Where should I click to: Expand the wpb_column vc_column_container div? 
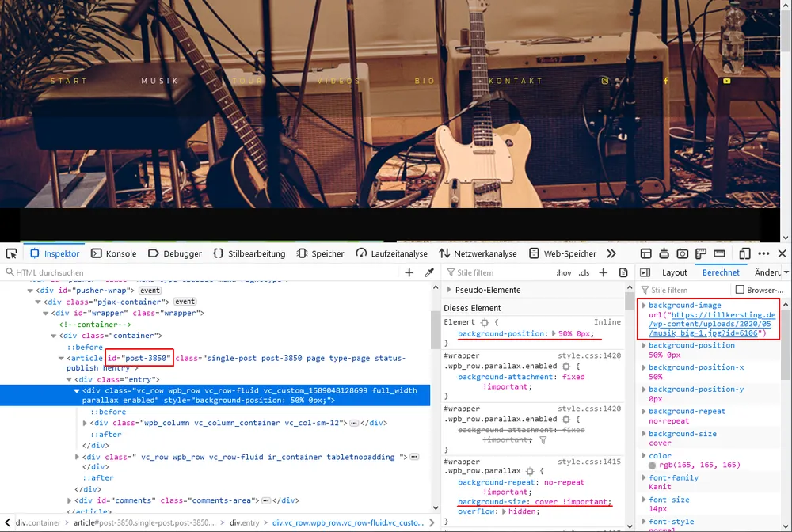(85, 423)
